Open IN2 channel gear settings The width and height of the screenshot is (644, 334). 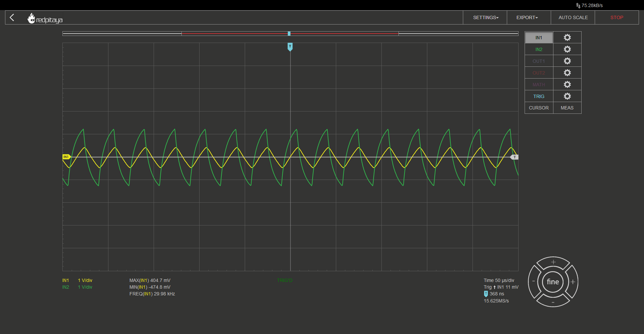(x=567, y=49)
